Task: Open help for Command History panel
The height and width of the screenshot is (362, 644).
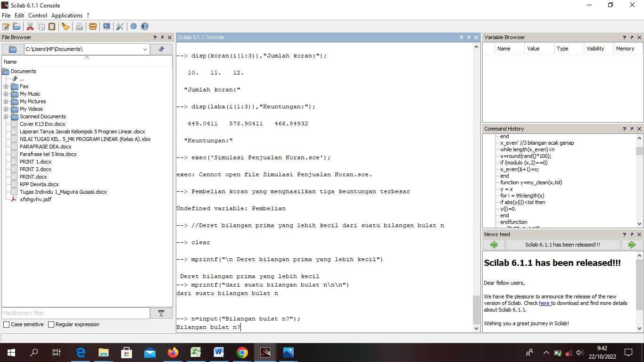Action: [625, 129]
